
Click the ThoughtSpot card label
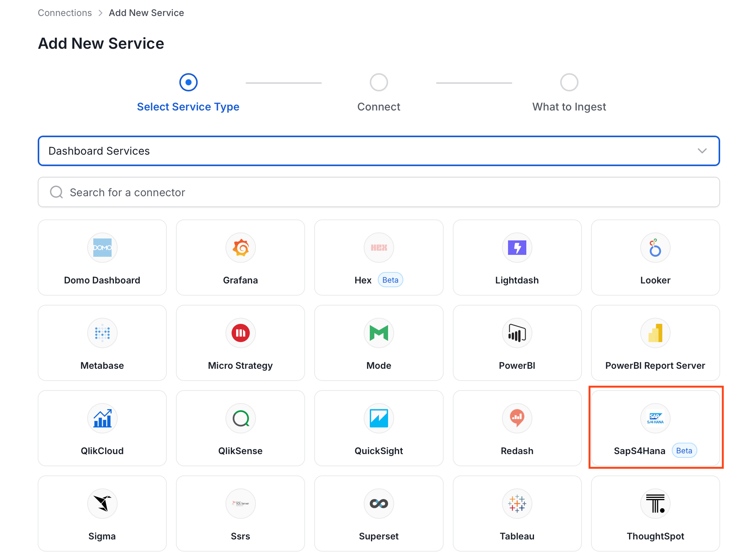click(655, 536)
